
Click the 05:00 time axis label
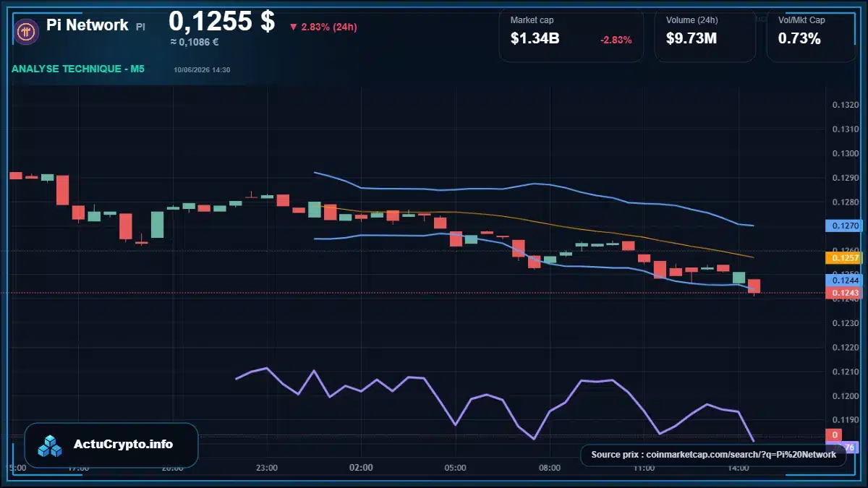tap(456, 468)
